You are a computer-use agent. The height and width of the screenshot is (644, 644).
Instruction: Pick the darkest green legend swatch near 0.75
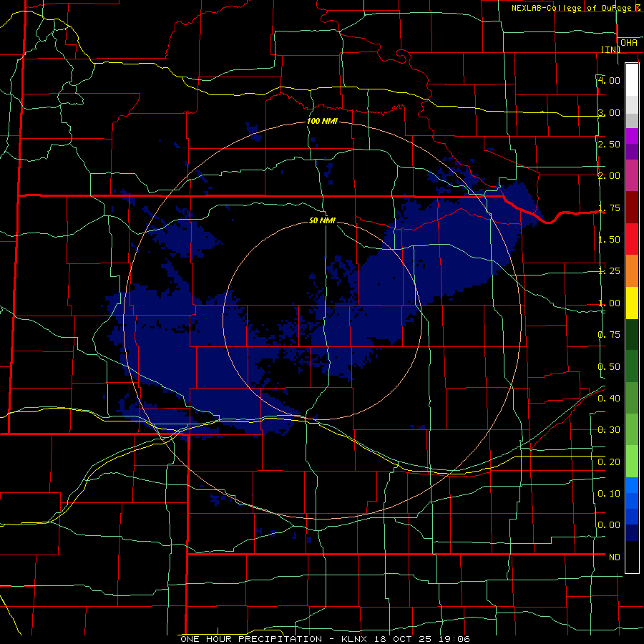tap(632, 334)
